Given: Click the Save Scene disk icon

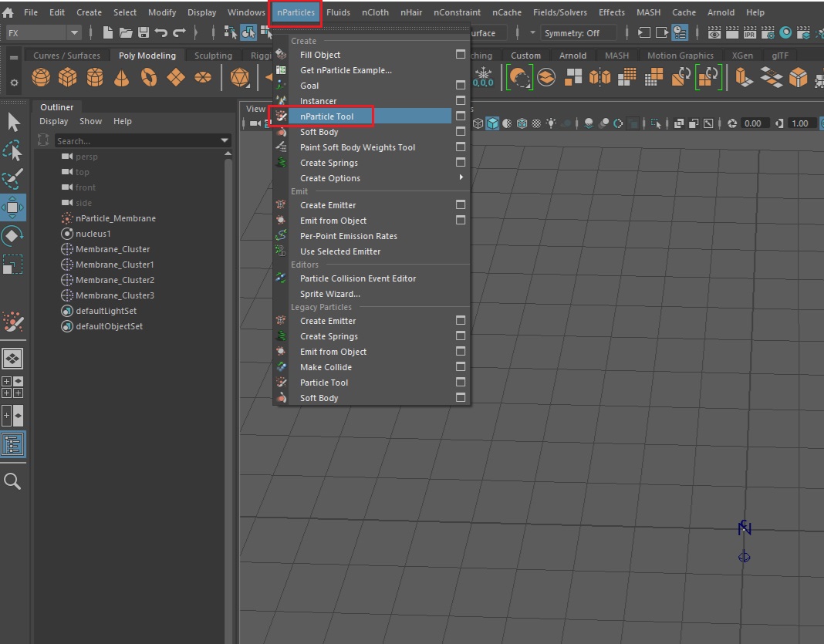Looking at the screenshot, I should 143,33.
